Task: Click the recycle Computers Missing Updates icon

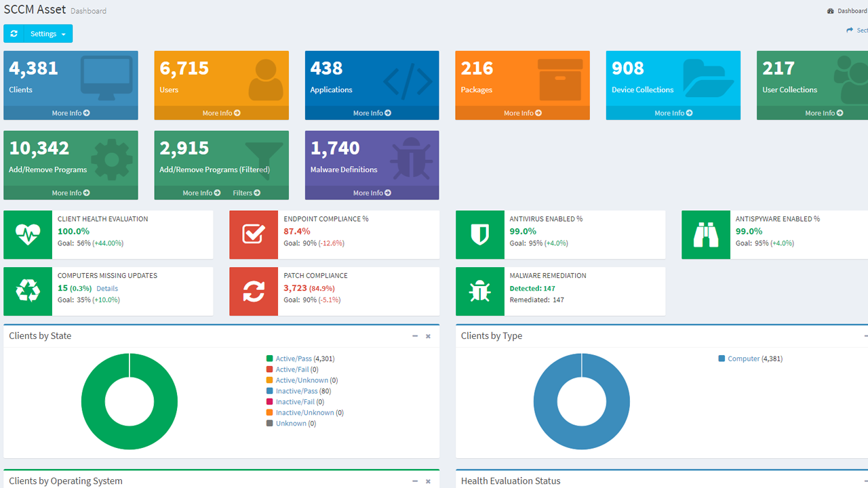Action: [28, 291]
